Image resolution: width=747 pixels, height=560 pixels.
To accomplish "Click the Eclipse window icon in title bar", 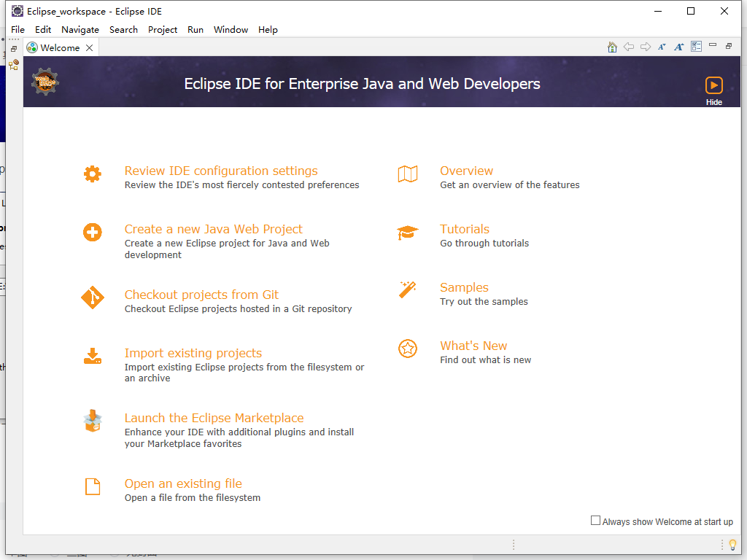I will click(18, 11).
